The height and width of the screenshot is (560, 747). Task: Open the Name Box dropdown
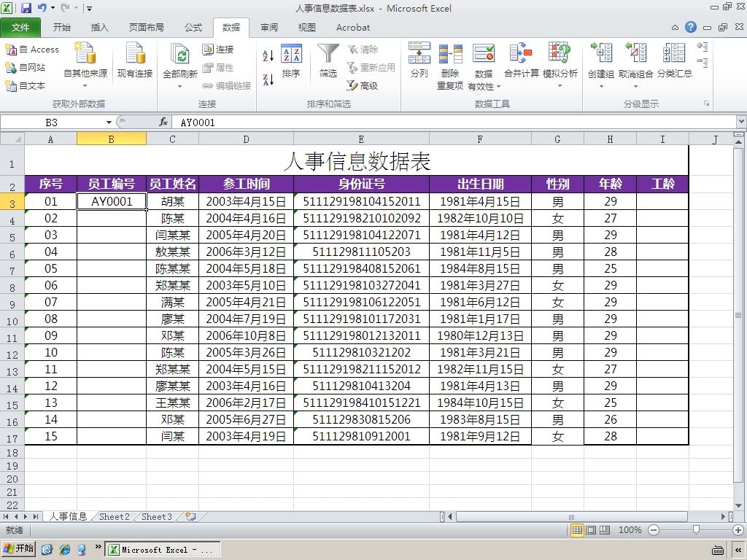(x=109, y=122)
